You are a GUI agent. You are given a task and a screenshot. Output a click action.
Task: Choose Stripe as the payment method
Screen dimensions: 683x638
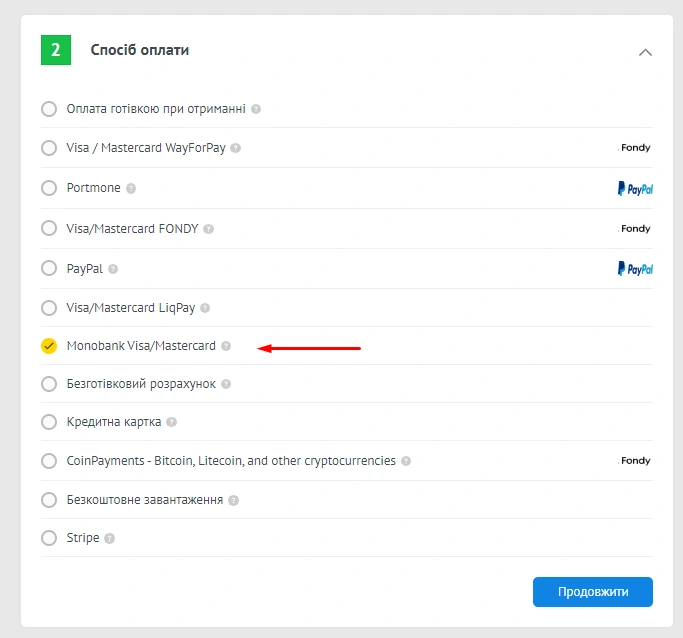click(49, 538)
